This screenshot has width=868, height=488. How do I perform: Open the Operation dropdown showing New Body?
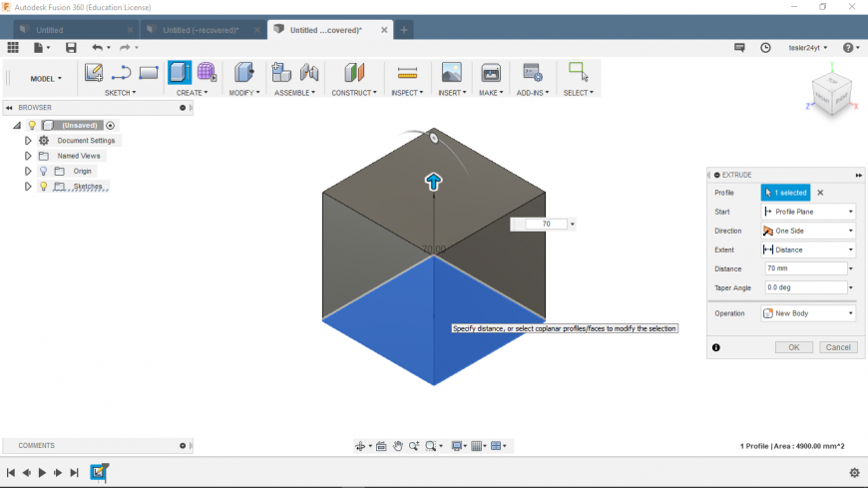pos(808,313)
